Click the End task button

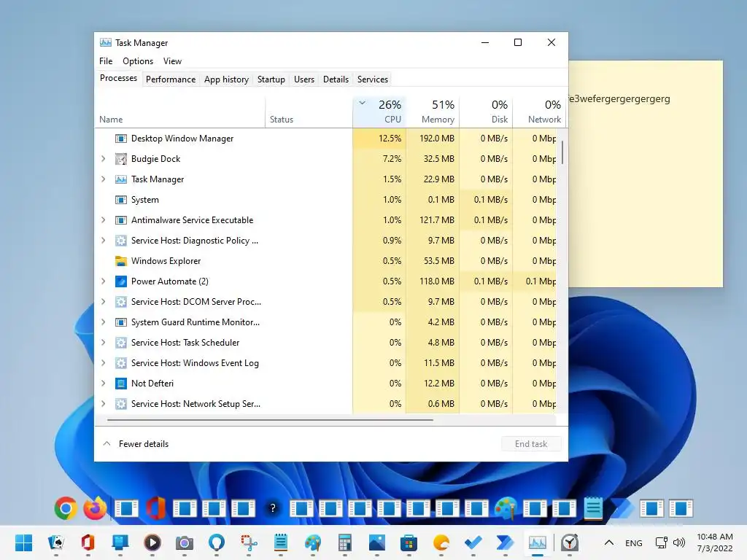pos(531,444)
